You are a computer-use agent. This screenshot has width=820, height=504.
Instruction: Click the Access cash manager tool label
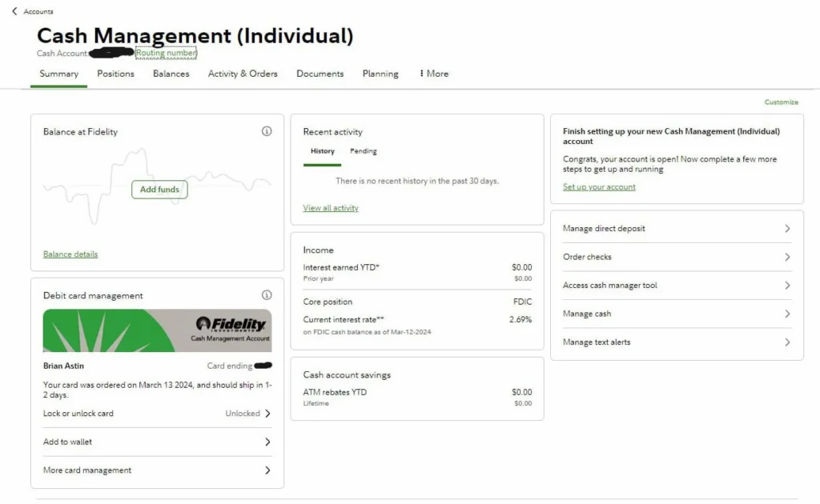[609, 285]
